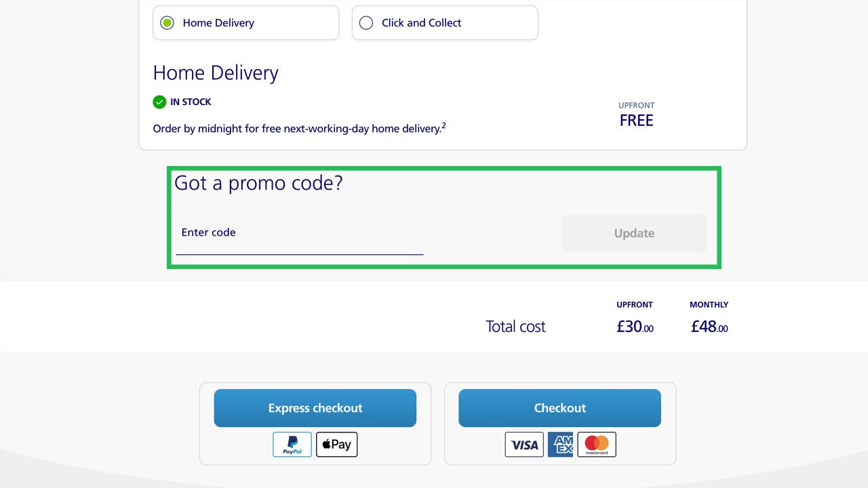
Task: Click the Mastercard icon
Action: (597, 445)
